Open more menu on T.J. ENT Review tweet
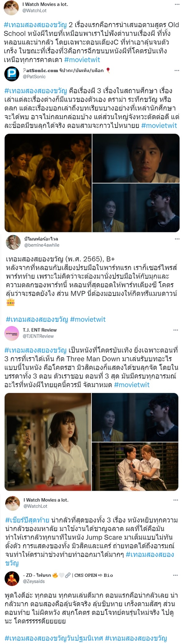 [176, 330]
